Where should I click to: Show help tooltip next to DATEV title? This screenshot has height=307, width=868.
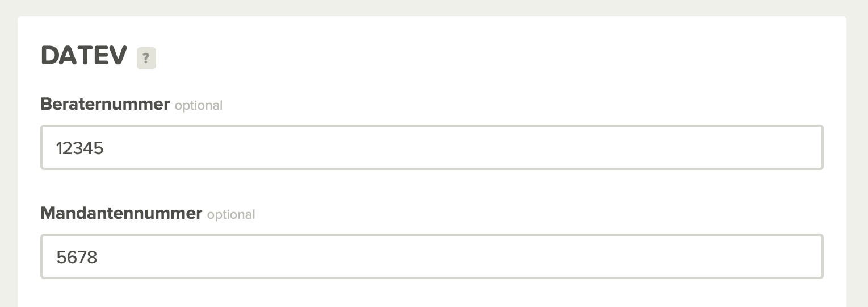(146, 58)
